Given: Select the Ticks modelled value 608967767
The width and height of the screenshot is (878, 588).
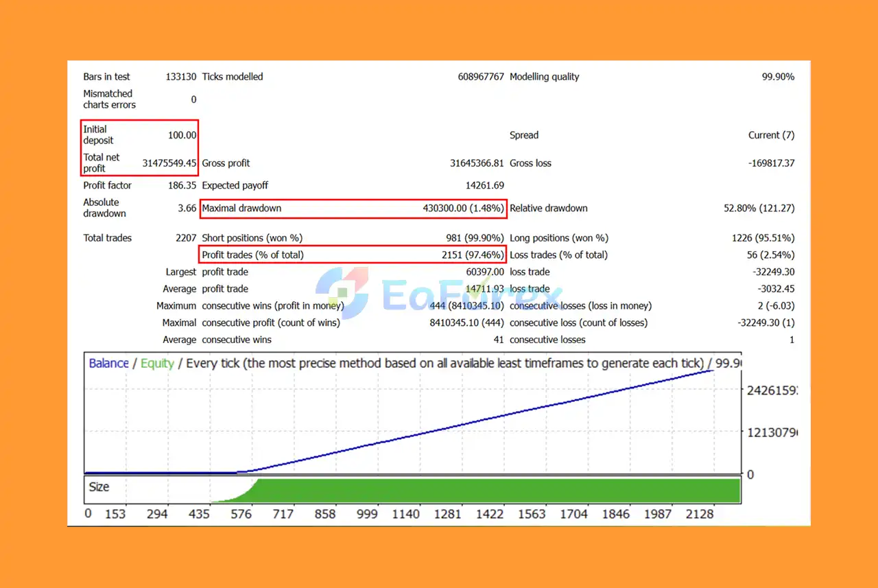Looking at the screenshot, I should 481,77.
